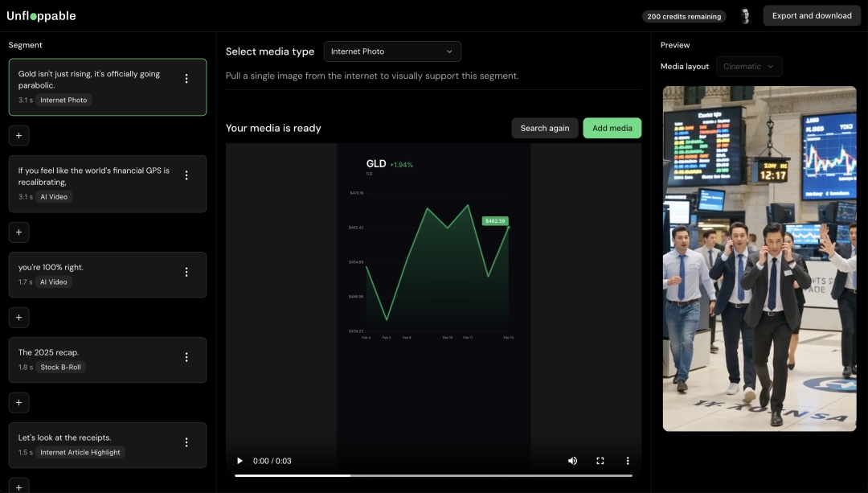Select the 'you're 100% right' segment
The height and width of the screenshot is (493, 868).
[96, 274]
